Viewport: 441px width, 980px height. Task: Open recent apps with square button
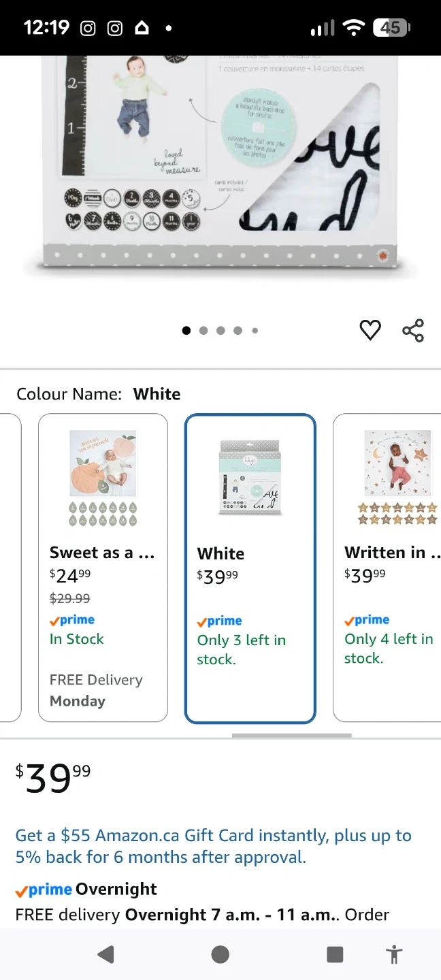(334, 954)
